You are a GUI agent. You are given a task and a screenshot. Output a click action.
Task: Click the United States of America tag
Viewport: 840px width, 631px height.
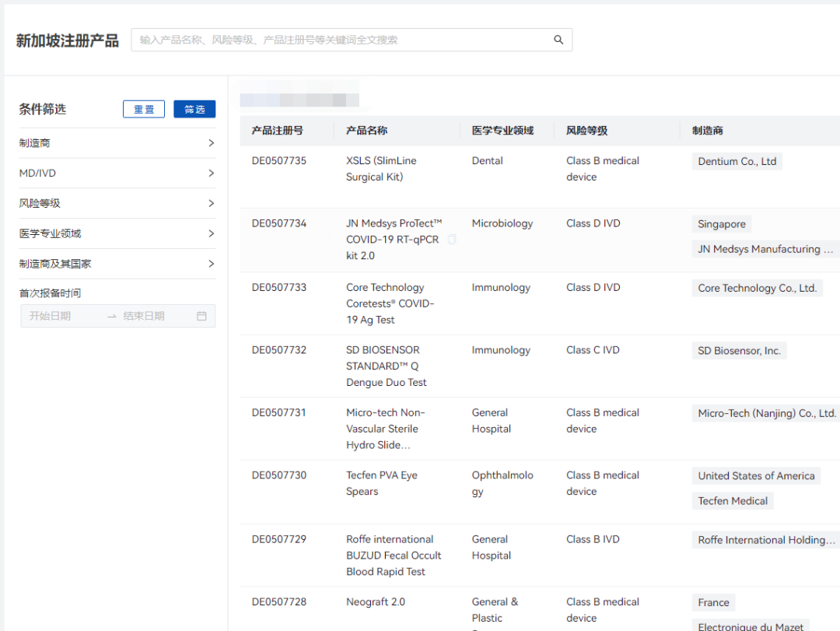tap(756, 476)
